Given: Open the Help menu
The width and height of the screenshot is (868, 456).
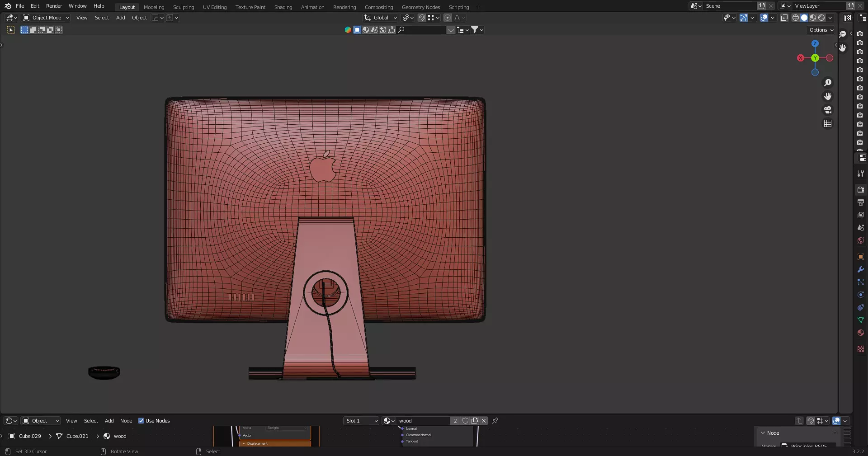Looking at the screenshot, I should tap(99, 6).
